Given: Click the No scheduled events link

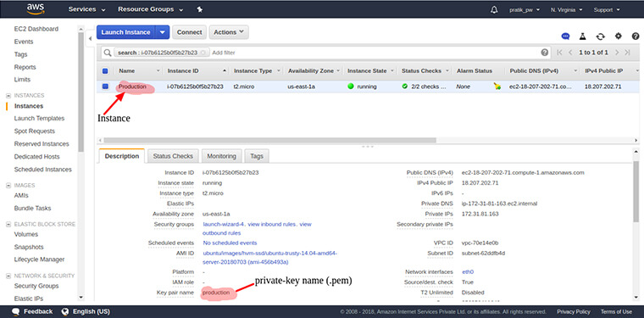Looking at the screenshot, I should coord(230,243).
